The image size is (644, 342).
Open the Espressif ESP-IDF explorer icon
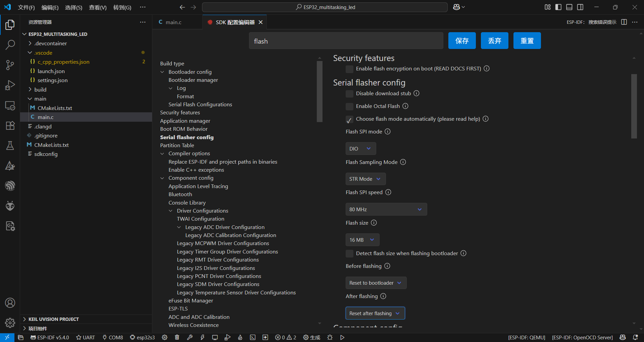pyautogui.click(x=10, y=185)
